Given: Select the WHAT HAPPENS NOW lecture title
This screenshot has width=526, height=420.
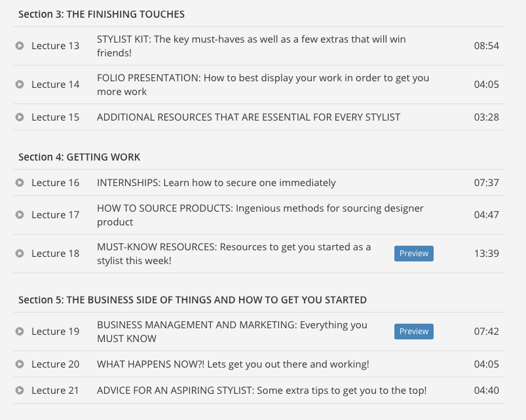Looking at the screenshot, I should (x=233, y=364).
